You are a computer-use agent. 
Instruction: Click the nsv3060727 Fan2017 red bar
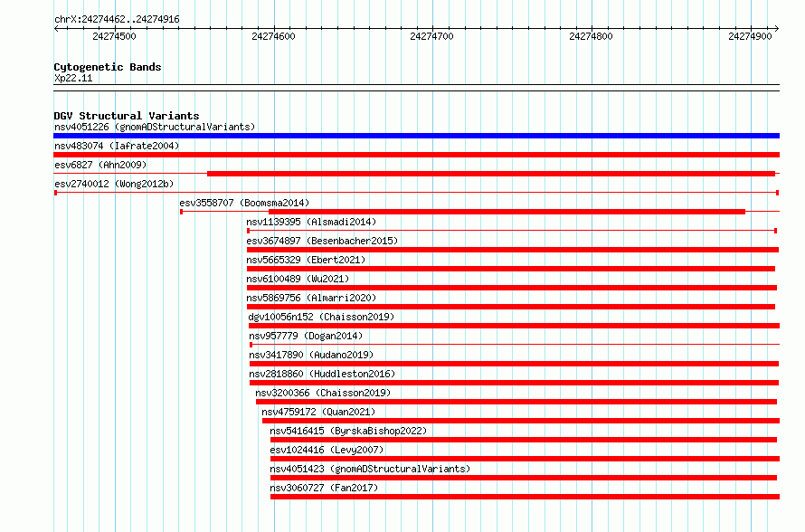(x=526, y=497)
